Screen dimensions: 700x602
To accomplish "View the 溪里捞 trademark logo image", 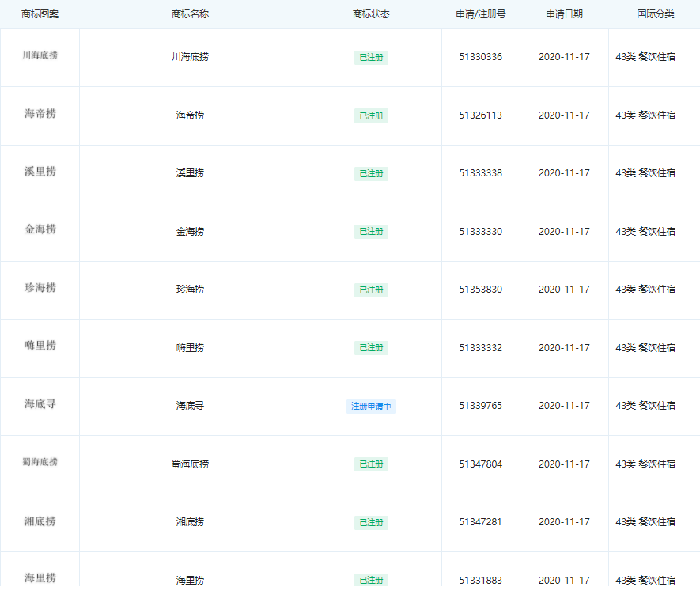I will click(x=40, y=172).
